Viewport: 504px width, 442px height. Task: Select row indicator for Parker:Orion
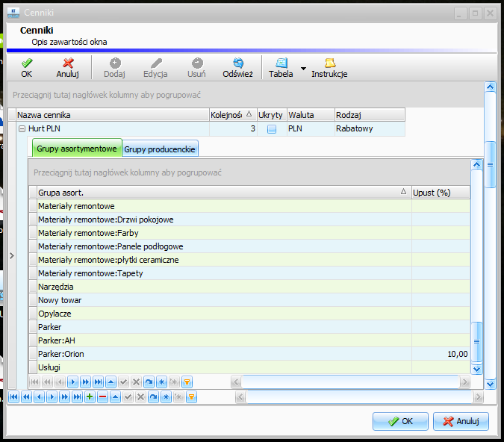click(x=33, y=354)
